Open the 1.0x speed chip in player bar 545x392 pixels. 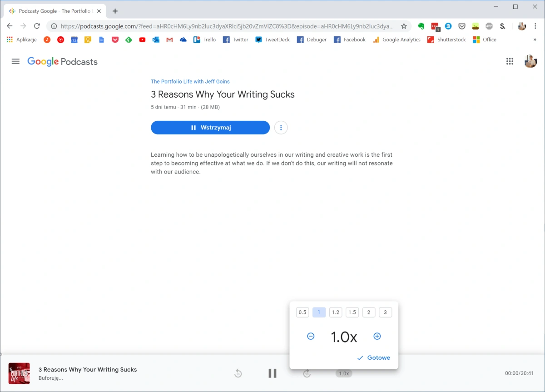(x=344, y=373)
